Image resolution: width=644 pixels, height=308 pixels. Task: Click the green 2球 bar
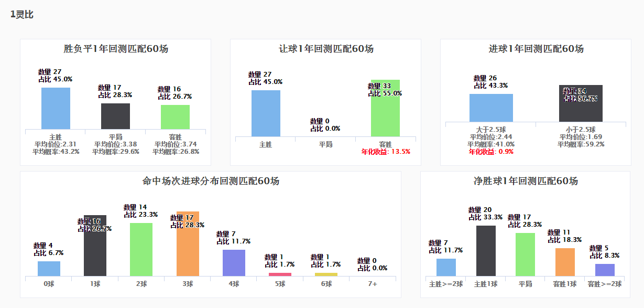click(141, 250)
